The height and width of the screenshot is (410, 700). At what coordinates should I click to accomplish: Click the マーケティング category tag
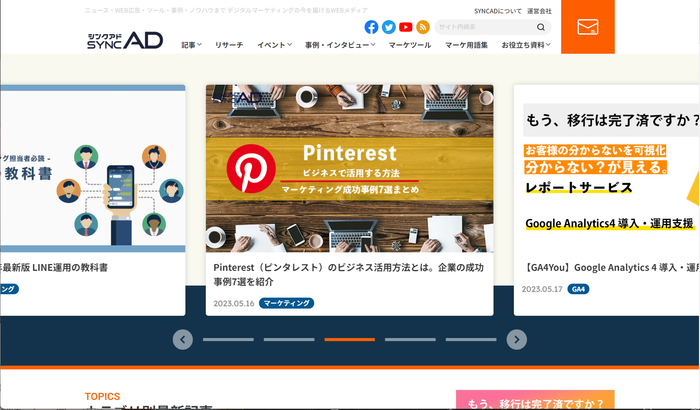[286, 303]
